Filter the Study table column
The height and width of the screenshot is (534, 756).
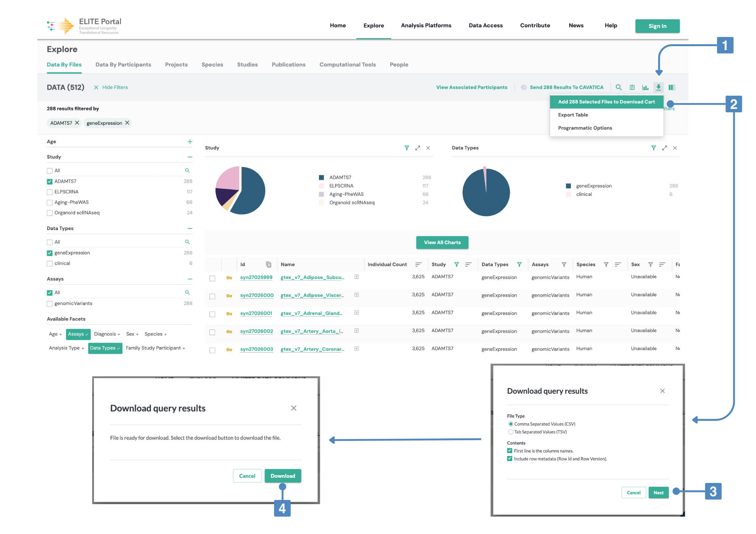point(457,264)
